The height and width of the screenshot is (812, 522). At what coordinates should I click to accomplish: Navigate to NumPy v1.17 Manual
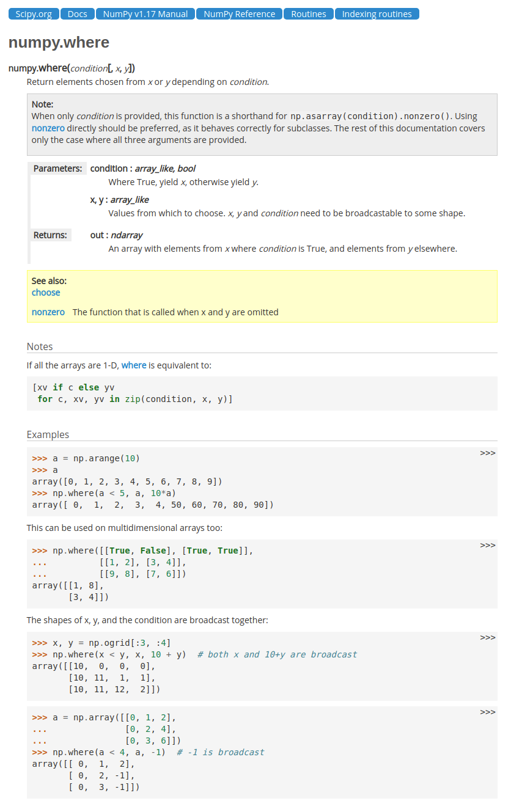145,14
